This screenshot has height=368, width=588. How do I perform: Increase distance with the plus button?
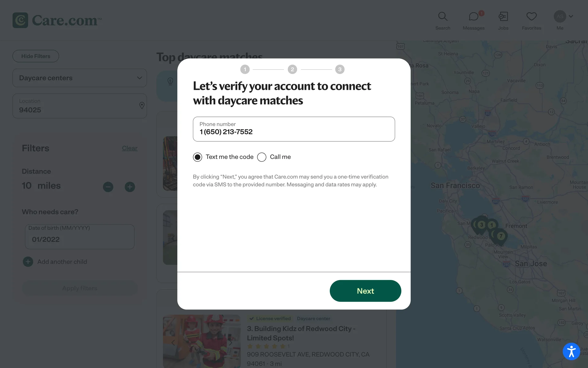pos(130,187)
